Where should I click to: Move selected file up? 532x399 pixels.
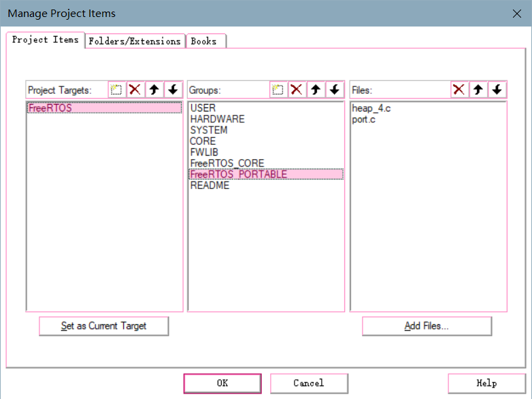(x=478, y=90)
